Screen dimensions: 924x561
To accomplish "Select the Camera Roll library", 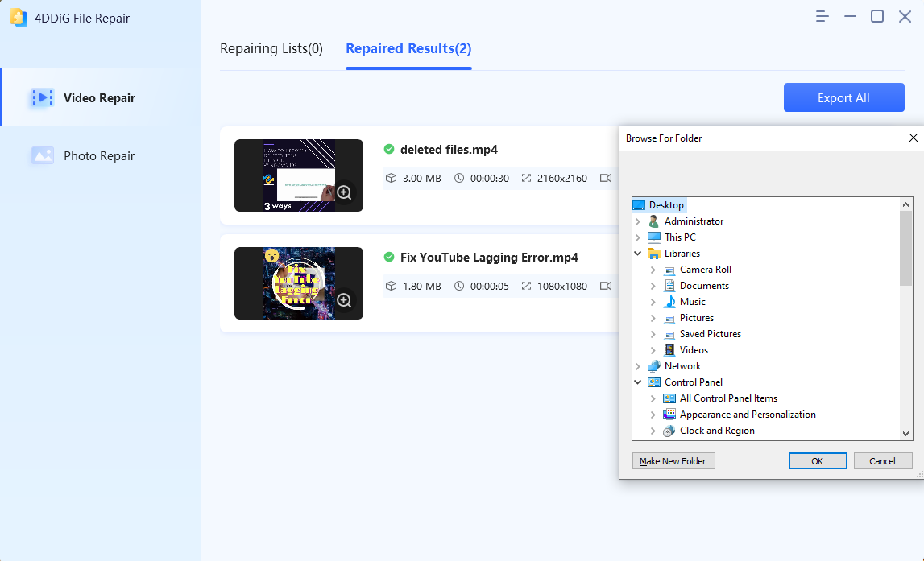I will 705,270.
